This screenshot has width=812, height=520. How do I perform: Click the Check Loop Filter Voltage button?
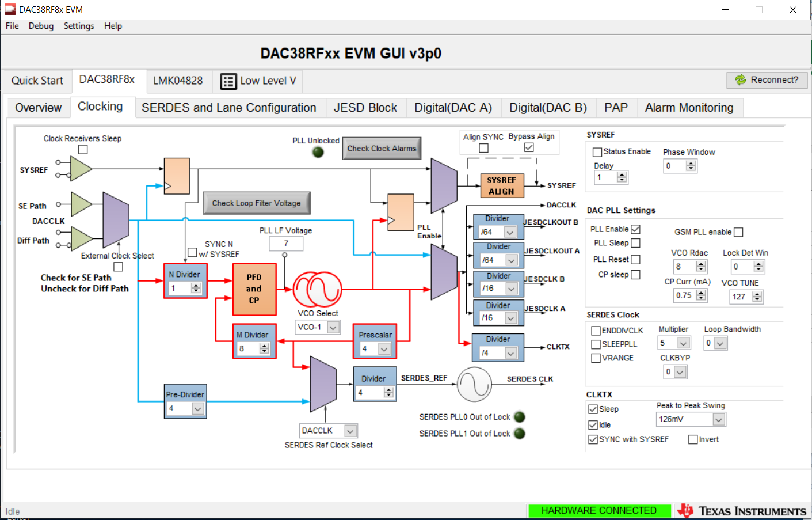point(257,203)
